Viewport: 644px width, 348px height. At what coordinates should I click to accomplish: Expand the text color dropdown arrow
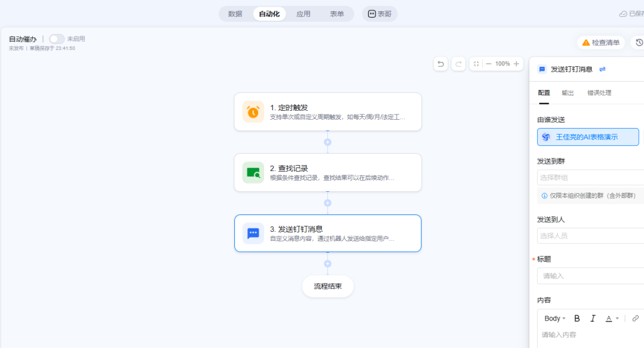point(617,318)
